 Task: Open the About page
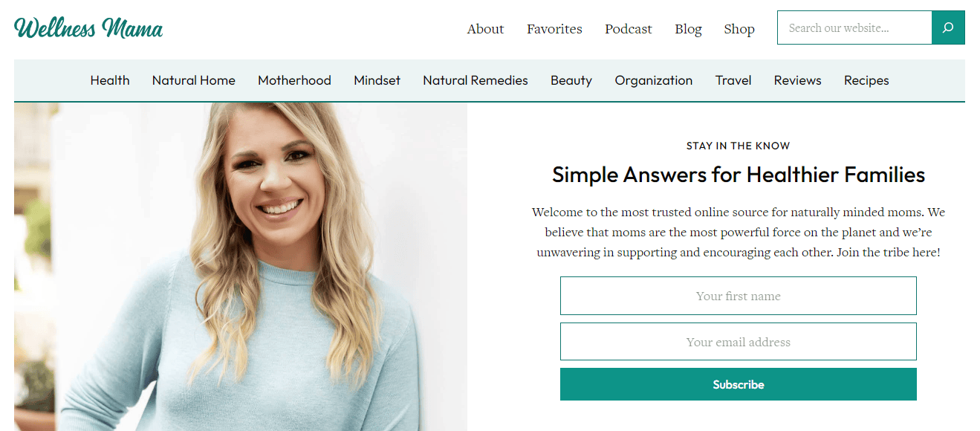click(x=485, y=29)
